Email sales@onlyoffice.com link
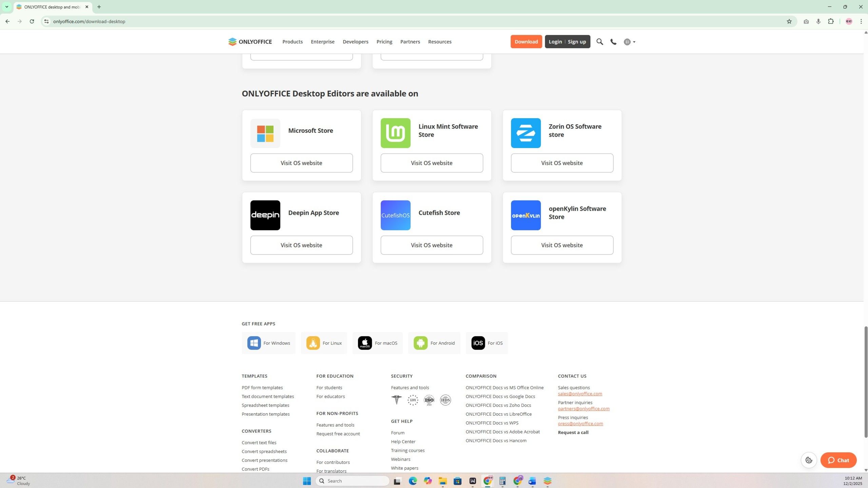 (580, 394)
